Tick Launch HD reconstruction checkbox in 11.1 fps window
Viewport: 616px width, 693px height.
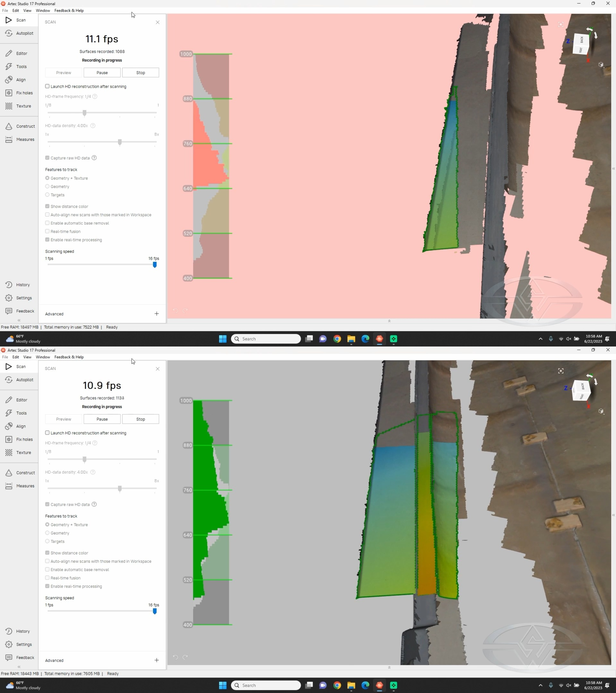coord(48,86)
